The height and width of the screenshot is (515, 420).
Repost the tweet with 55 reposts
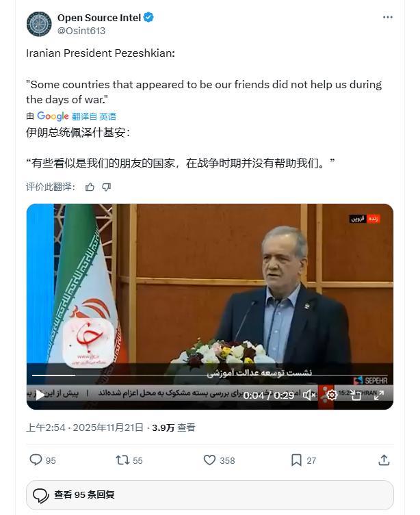click(x=122, y=460)
